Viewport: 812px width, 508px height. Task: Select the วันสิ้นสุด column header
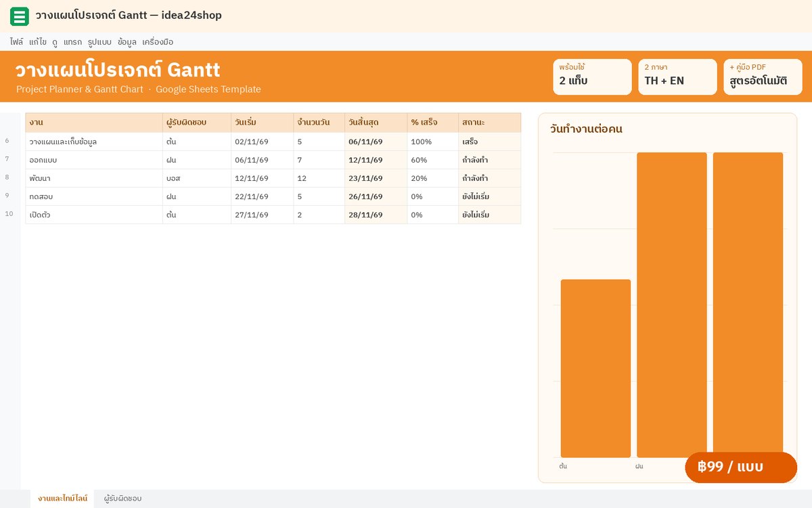coord(376,123)
